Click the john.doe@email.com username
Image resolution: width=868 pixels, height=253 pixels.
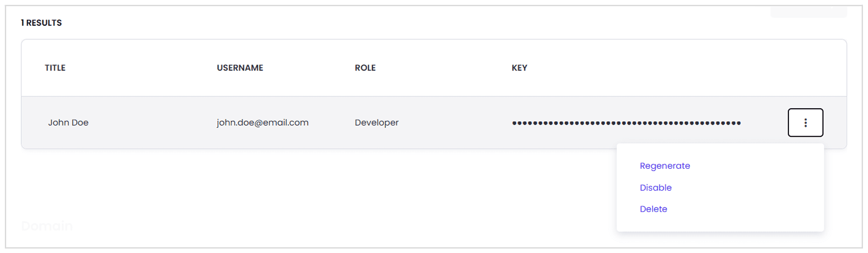(x=263, y=122)
